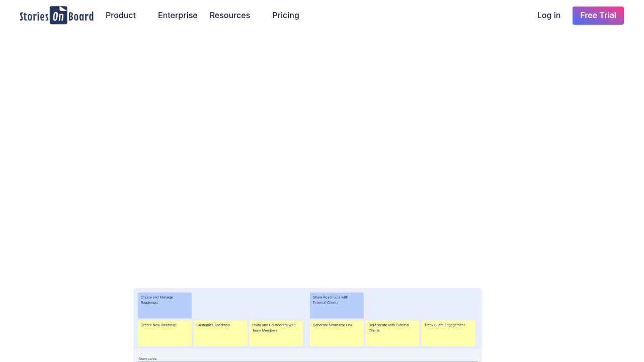
Task: Click the 'Create New Roadmap' yellow card
Action: pyautogui.click(x=165, y=333)
